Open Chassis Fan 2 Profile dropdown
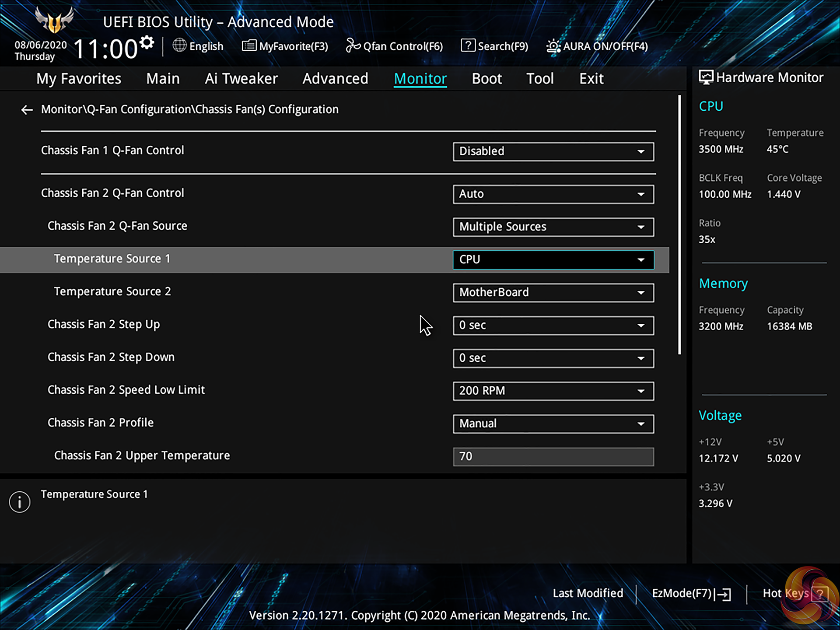Screen dimensions: 840x630 553,424
